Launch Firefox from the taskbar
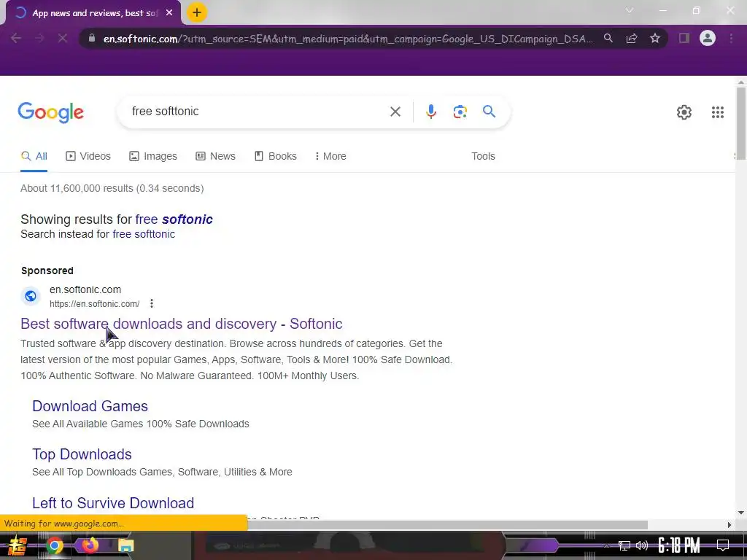Screen dimensions: 747x560 pyautogui.click(x=90, y=545)
